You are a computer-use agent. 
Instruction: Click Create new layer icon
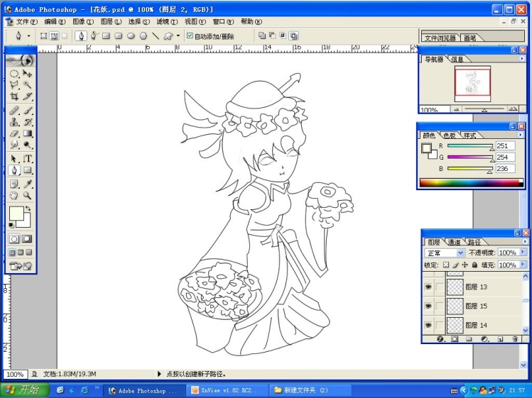500,338
